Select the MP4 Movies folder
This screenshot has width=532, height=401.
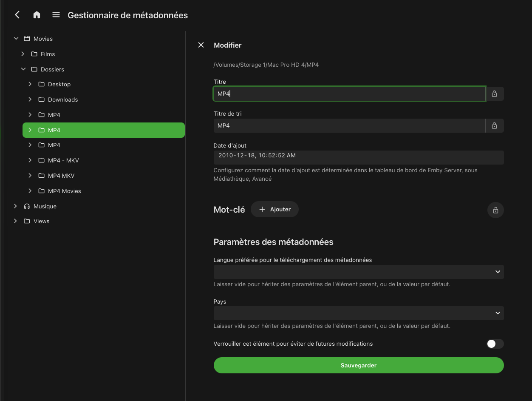(64, 191)
